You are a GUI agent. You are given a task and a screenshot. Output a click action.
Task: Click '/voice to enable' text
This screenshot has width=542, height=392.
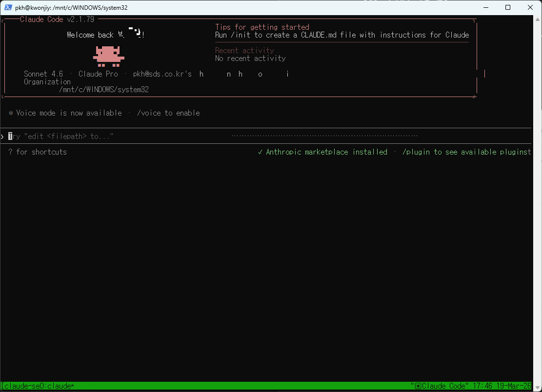(168, 113)
